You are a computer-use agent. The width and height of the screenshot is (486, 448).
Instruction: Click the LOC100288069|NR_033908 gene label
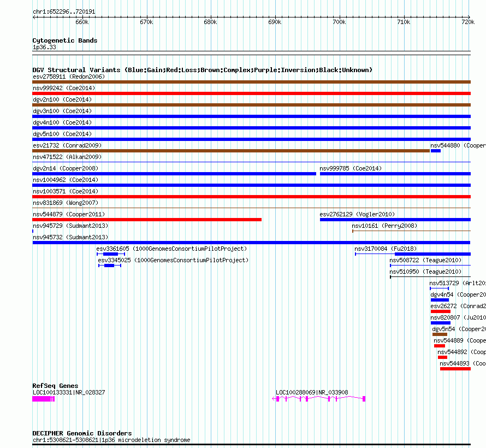click(x=312, y=392)
